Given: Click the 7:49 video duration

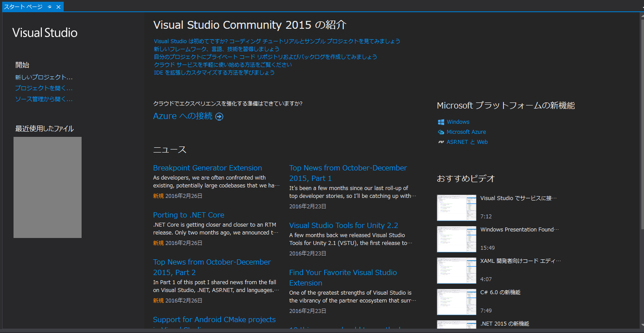Looking at the screenshot, I should pyautogui.click(x=486, y=311).
